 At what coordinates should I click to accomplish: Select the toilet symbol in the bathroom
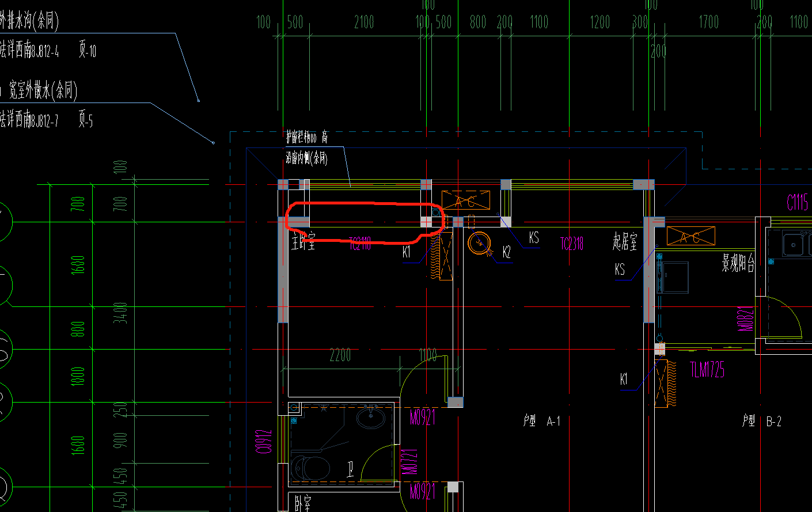[x=310, y=468]
